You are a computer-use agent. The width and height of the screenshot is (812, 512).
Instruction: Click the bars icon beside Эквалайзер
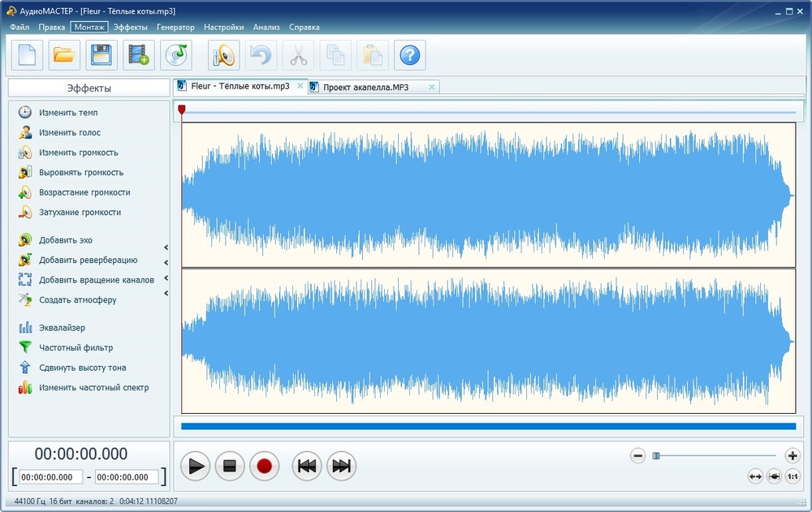25,328
